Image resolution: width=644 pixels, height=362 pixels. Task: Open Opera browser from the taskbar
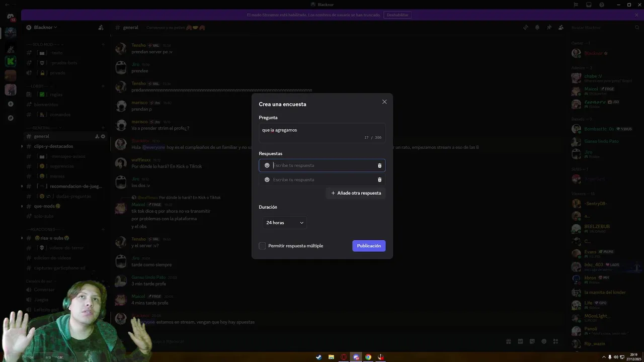click(344, 357)
